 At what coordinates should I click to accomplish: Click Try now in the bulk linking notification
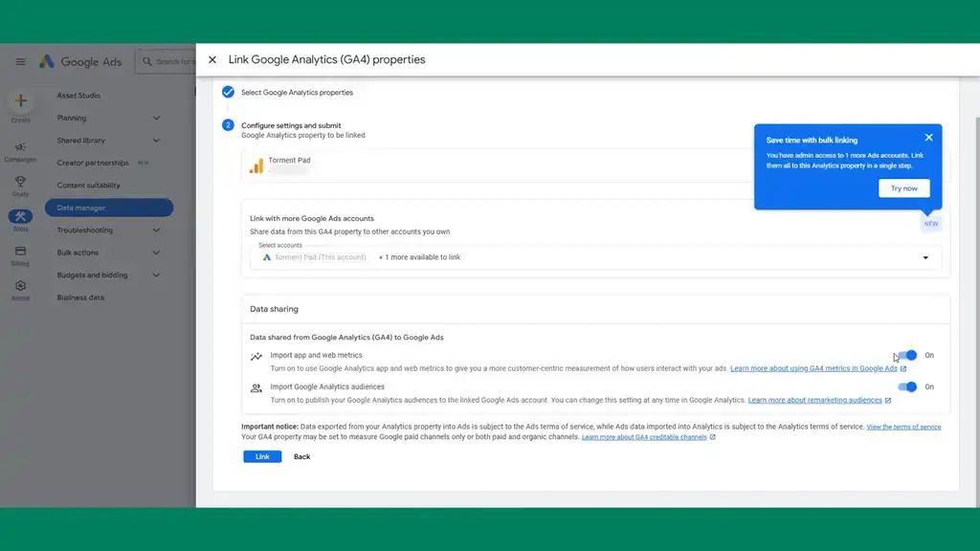pos(903,187)
